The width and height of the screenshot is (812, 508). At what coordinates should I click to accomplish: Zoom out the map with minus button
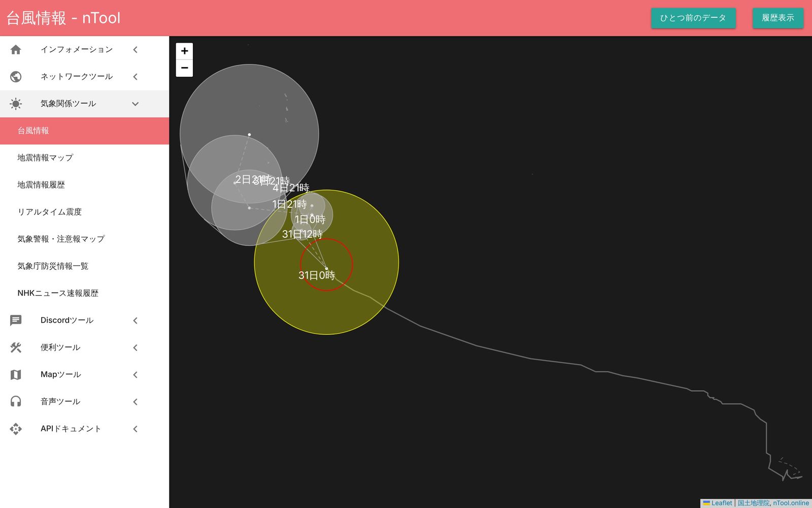pyautogui.click(x=184, y=68)
